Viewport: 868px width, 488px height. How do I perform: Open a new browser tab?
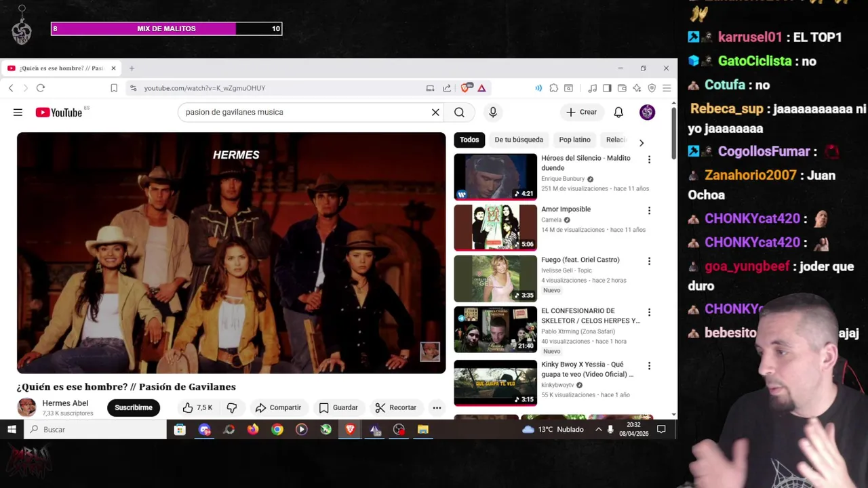132,68
